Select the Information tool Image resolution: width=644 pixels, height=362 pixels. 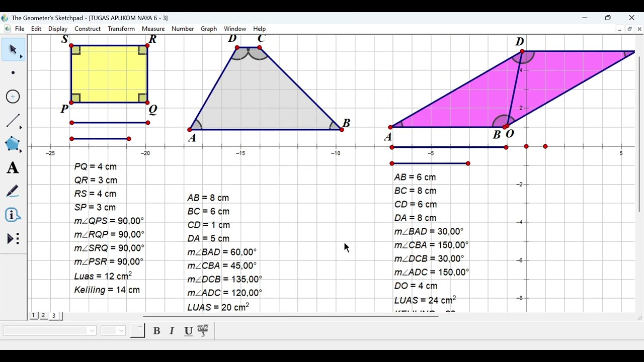click(x=13, y=215)
